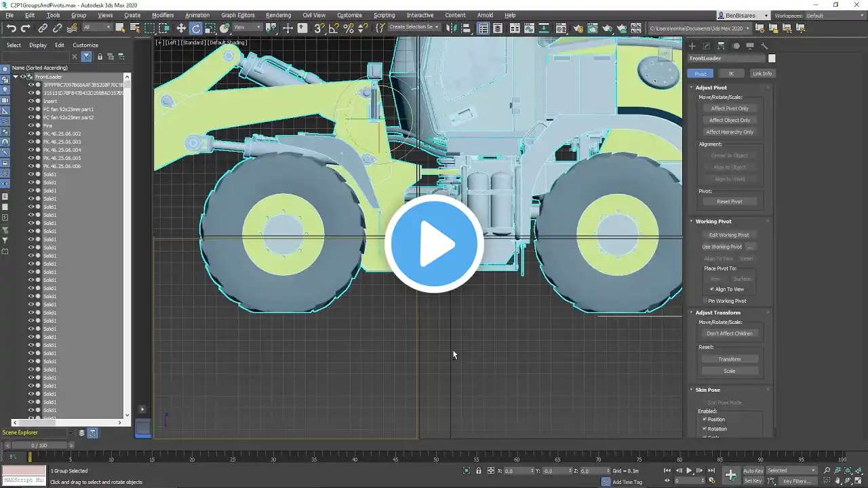
Task: Activate Bind to Space Warp
Action: (x=72, y=28)
